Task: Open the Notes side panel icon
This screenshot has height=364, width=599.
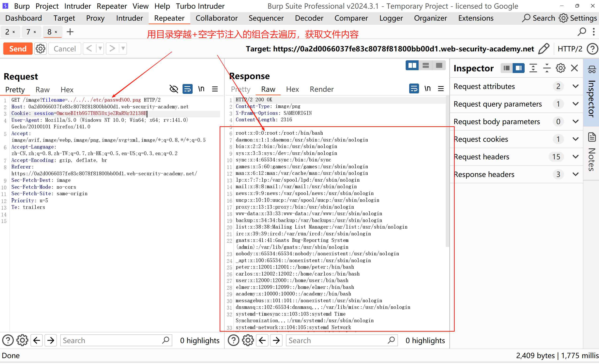Action: 592,137
